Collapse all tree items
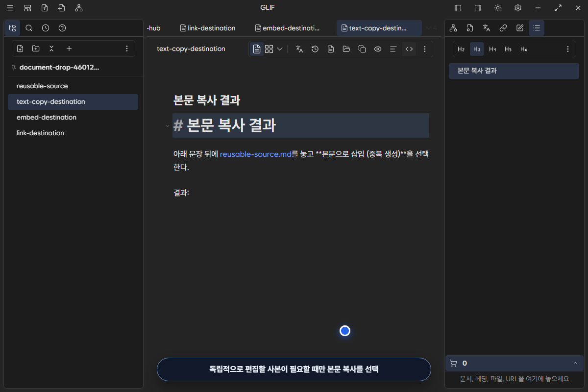Screen dimensions: 588x392 (51, 49)
